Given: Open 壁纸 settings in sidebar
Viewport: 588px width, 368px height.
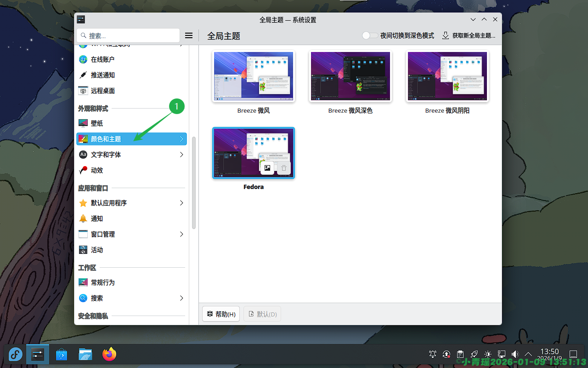Looking at the screenshot, I should 97,123.
